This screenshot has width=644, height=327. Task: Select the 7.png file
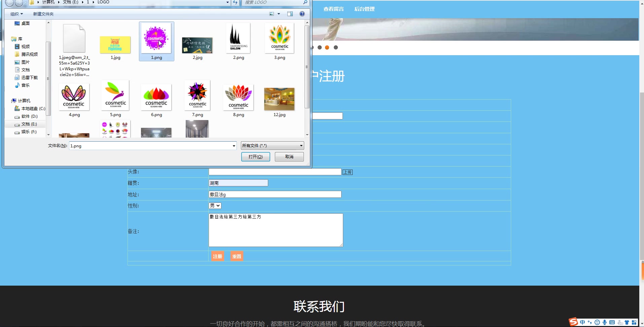click(198, 96)
